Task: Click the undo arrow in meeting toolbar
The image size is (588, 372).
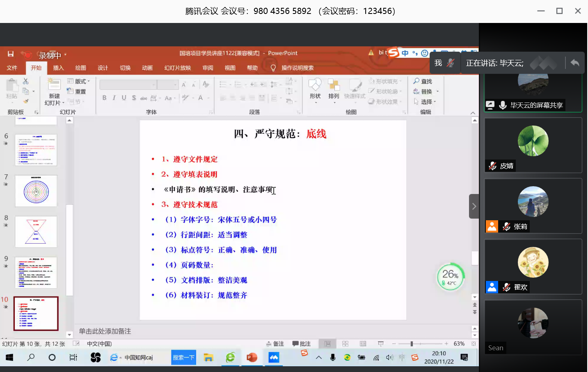Action: pyautogui.click(x=575, y=63)
